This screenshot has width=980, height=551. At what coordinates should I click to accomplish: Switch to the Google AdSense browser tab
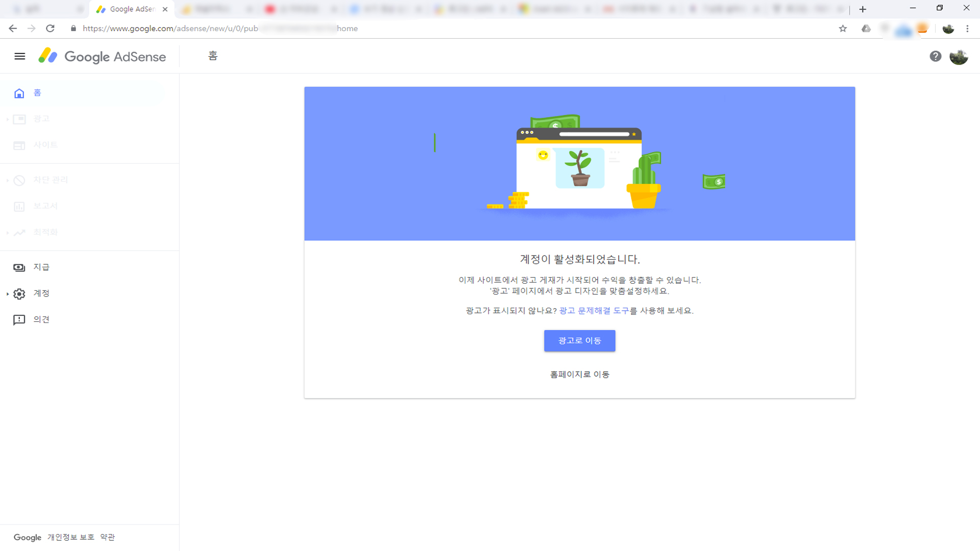[132, 9]
